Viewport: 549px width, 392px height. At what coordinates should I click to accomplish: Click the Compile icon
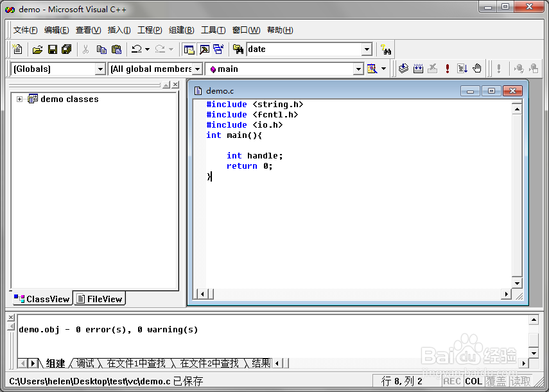(x=404, y=68)
